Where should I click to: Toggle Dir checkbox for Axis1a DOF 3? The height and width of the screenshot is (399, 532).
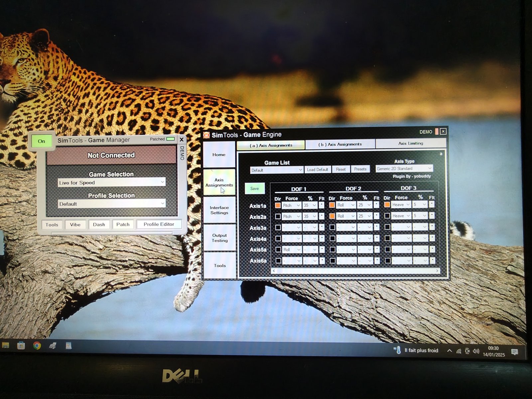(x=387, y=204)
